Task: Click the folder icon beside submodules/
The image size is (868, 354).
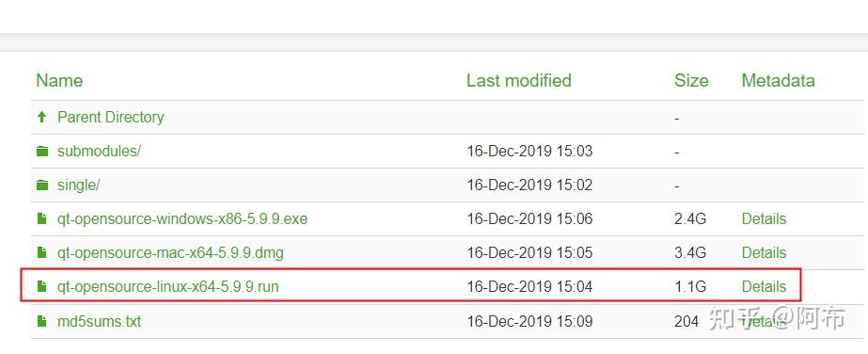Action: (x=42, y=152)
